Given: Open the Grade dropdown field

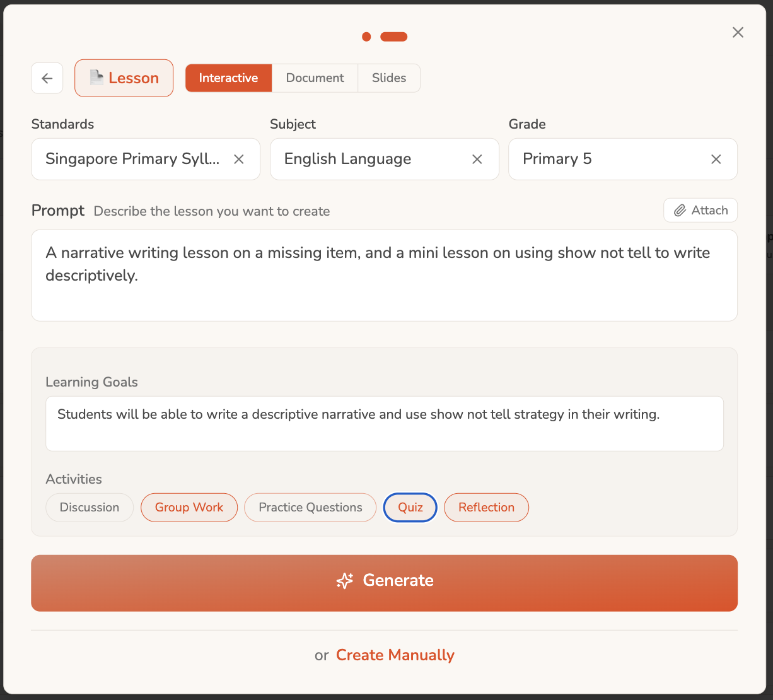Looking at the screenshot, I should 623,160.
